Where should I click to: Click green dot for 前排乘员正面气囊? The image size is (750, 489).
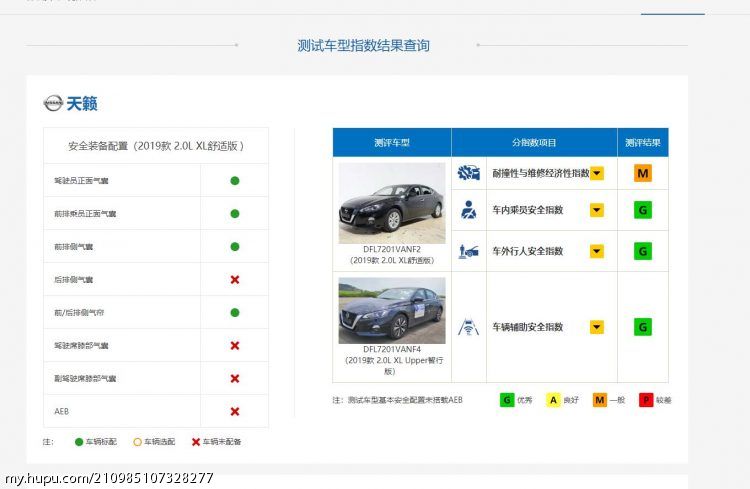pyautogui.click(x=234, y=213)
